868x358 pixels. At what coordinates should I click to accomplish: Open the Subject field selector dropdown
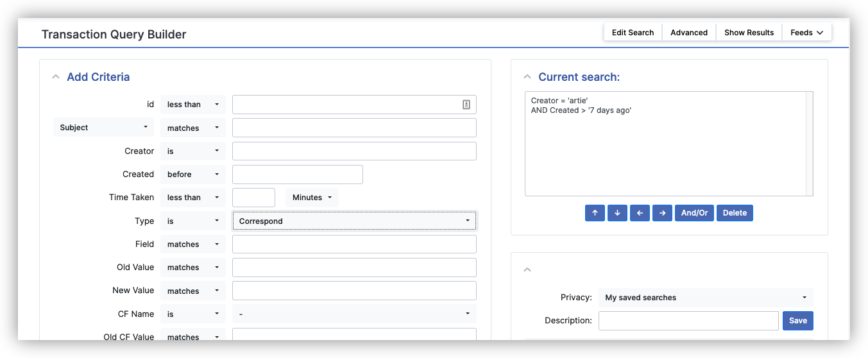103,128
